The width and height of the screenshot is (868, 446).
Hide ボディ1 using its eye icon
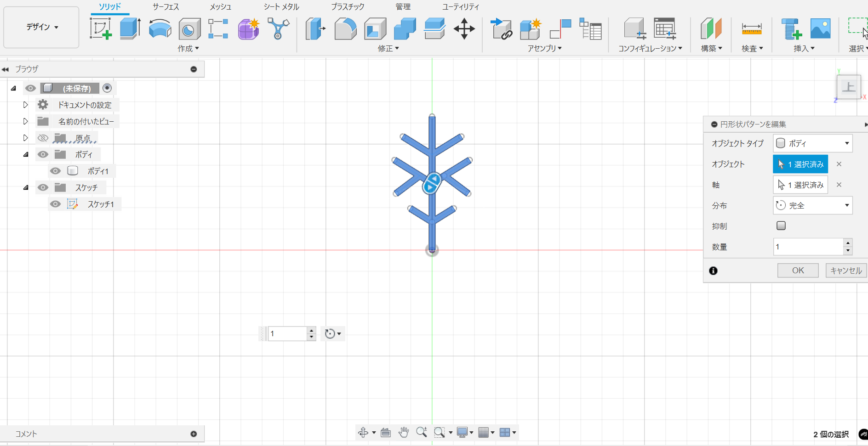[x=55, y=171]
